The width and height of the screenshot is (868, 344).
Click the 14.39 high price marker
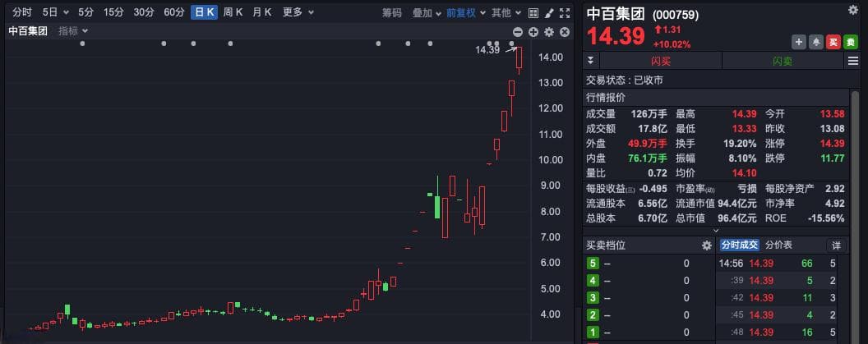[487, 50]
